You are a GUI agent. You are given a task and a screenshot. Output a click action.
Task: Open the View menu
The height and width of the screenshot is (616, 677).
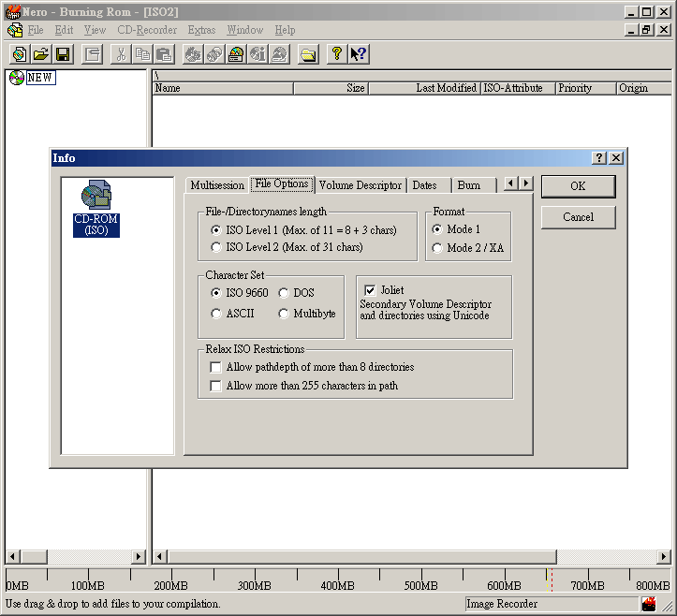pos(95,30)
